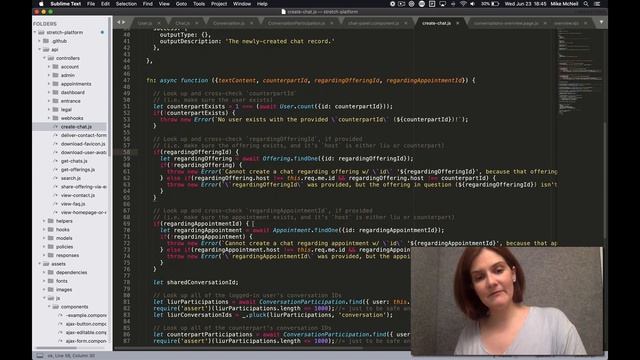Open the Tools menu
Viewport: 640px width, 360px height.
[199, 4]
